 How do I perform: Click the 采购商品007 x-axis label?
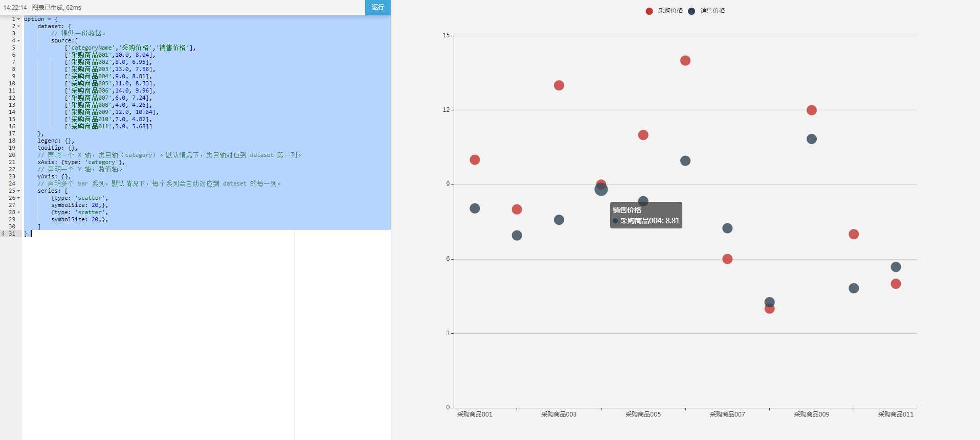727,414
